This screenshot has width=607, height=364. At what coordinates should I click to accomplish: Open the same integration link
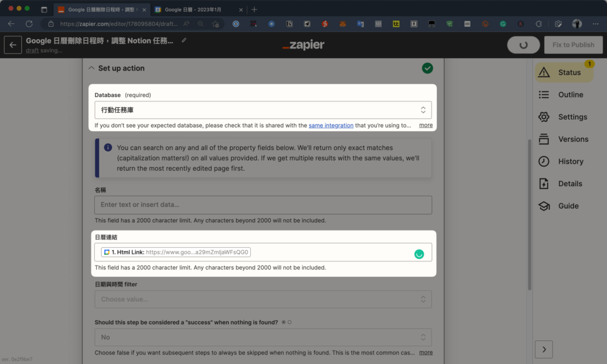(x=331, y=126)
